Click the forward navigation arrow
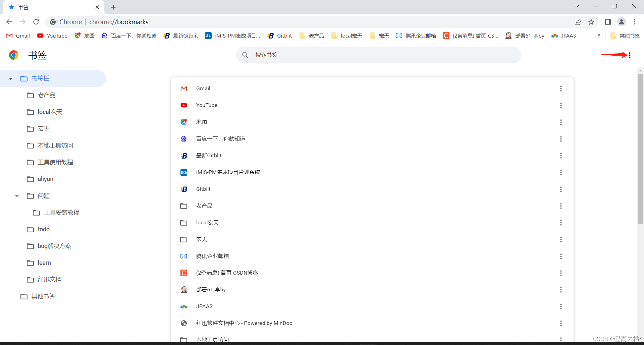This screenshot has width=644, height=345. point(22,22)
